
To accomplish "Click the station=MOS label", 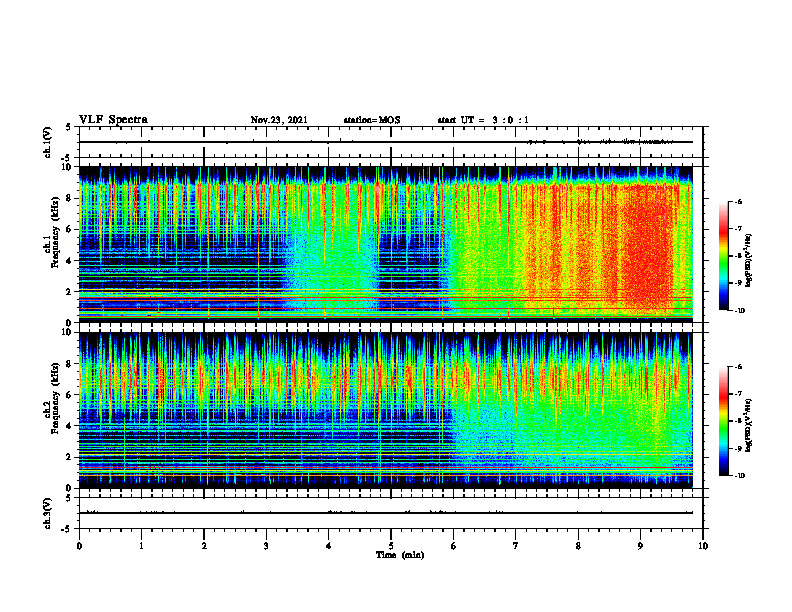I will (372, 120).
